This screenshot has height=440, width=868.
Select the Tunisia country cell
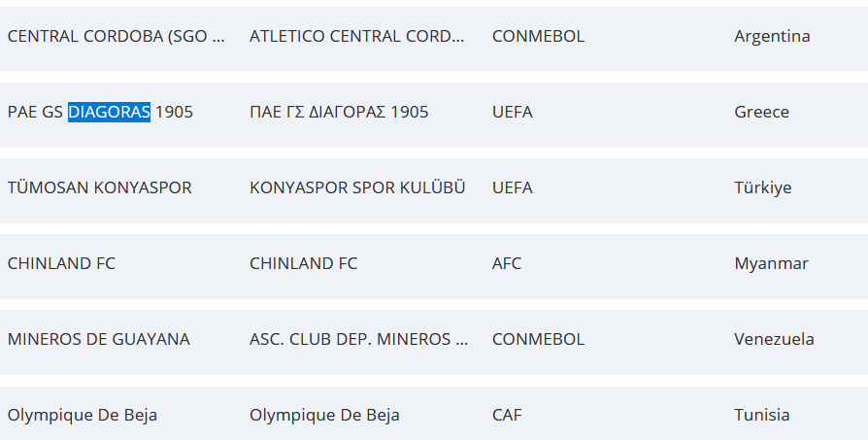(x=762, y=415)
